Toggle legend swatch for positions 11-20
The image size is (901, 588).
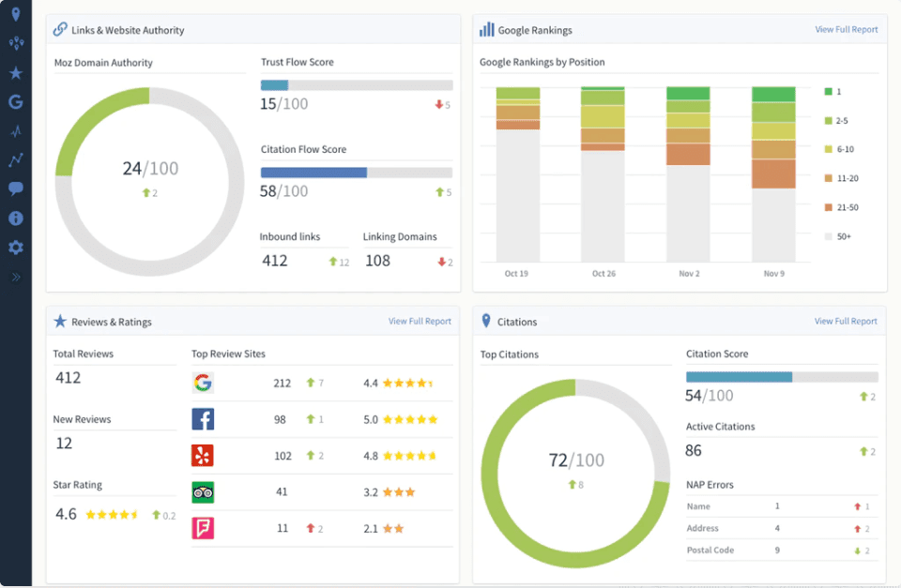click(x=828, y=178)
